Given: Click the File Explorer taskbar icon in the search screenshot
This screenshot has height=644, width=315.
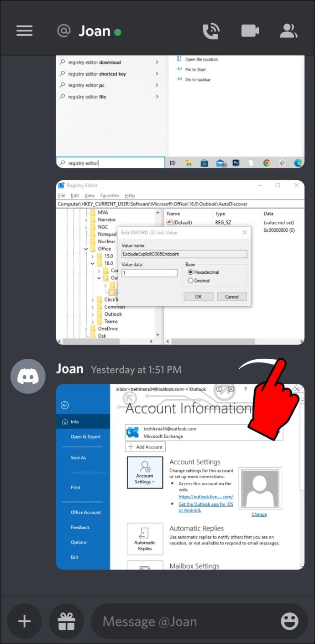Looking at the screenshot, I should pos(188,163).
